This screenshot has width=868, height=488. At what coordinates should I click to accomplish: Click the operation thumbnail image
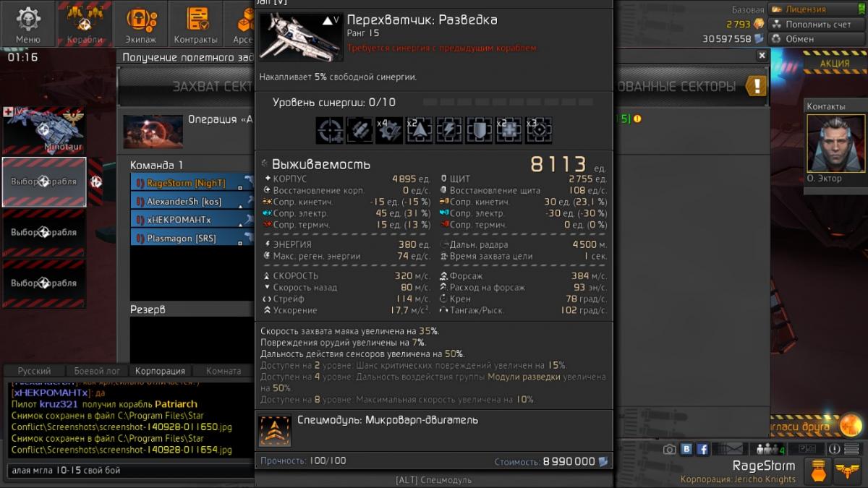(x=153, y=132)
